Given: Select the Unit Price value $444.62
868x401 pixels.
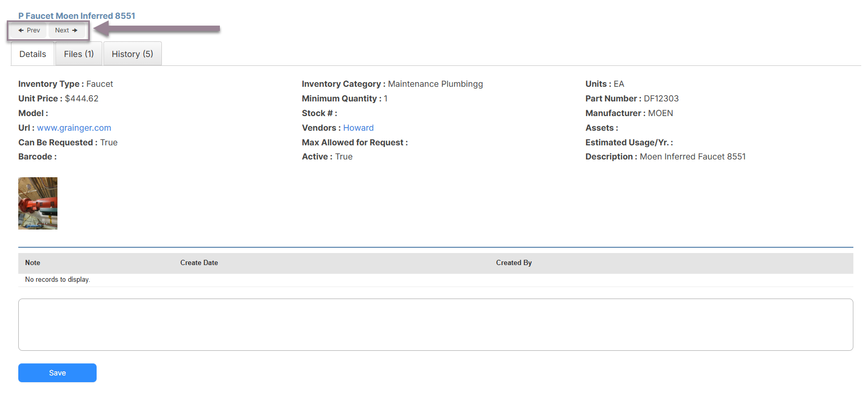Looking at the screenshot, I should point(81,98).
